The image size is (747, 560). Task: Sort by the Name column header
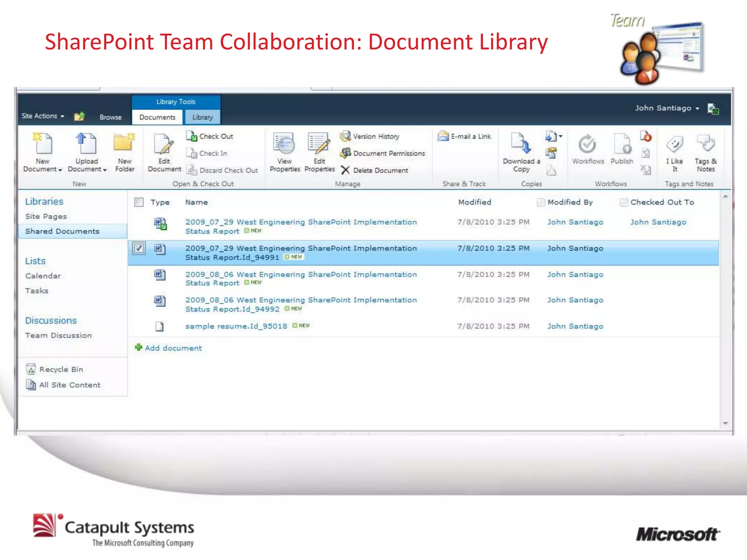tap(196, 202)
